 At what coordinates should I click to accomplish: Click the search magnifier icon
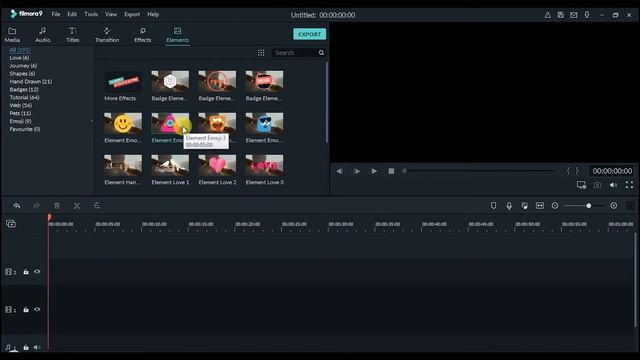click(x=321, y=53)
